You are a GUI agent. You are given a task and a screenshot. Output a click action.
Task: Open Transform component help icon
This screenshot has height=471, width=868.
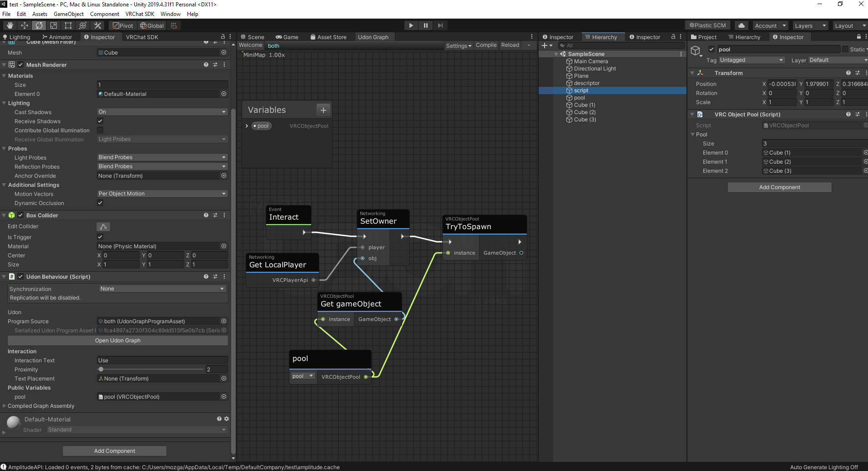848,73
